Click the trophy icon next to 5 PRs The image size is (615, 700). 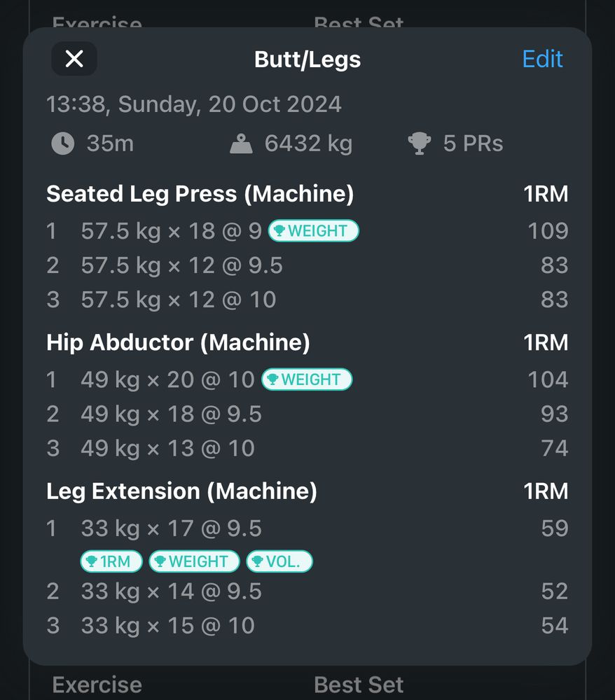pyautogui.click(x=420, y=141)
